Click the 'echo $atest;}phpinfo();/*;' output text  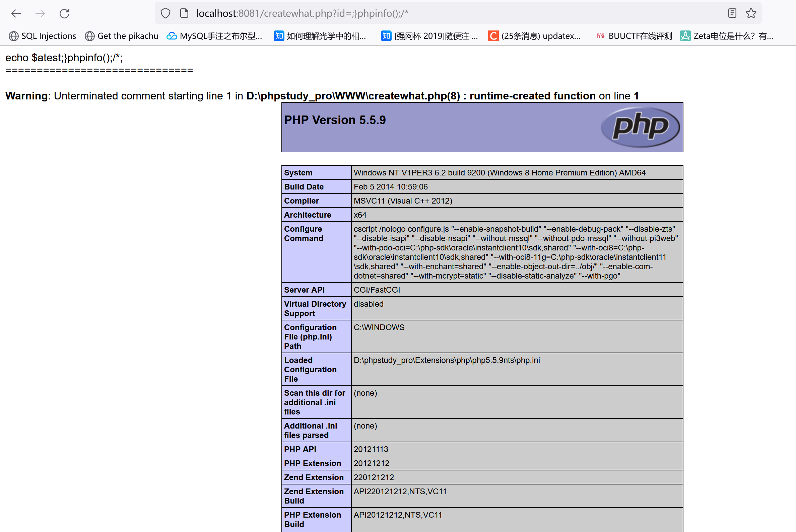pyautogui.click(x=64, y=58)
